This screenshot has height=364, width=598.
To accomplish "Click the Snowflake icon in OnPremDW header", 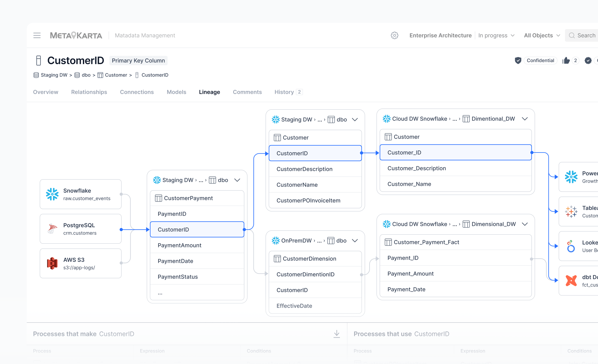I will coord(276,241).
